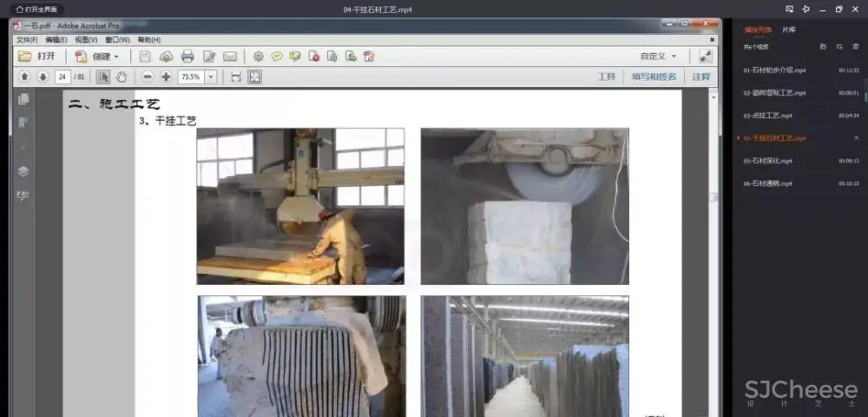
Task: Click the 打开 (Open) button
Action: click(x=37, y=56)
